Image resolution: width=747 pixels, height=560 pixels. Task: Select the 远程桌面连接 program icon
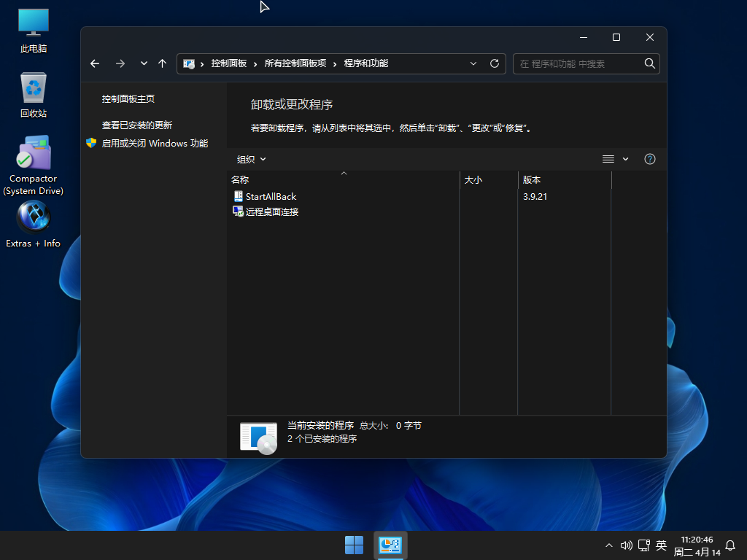[238, 211]
